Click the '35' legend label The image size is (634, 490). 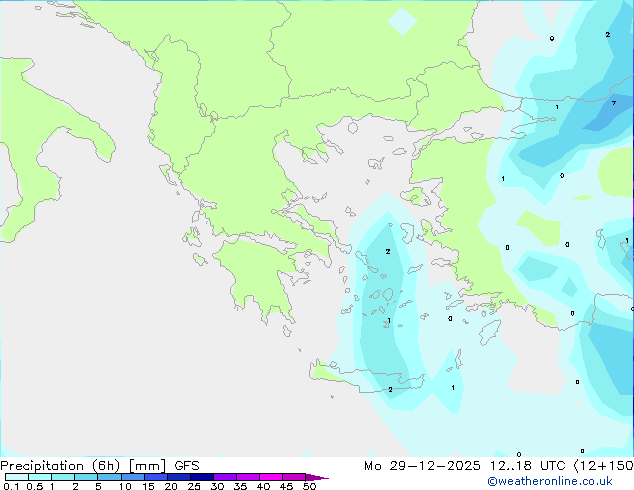[240, 486]
